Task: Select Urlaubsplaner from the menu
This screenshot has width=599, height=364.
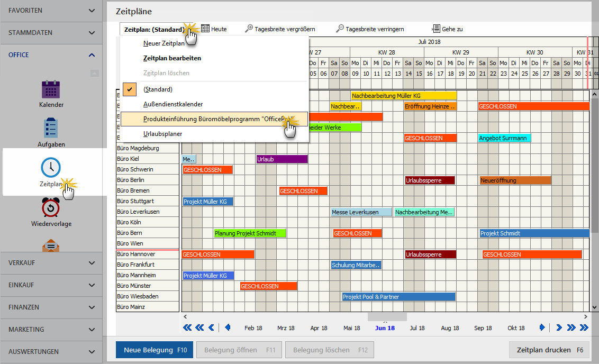Action: click(214, 134)
